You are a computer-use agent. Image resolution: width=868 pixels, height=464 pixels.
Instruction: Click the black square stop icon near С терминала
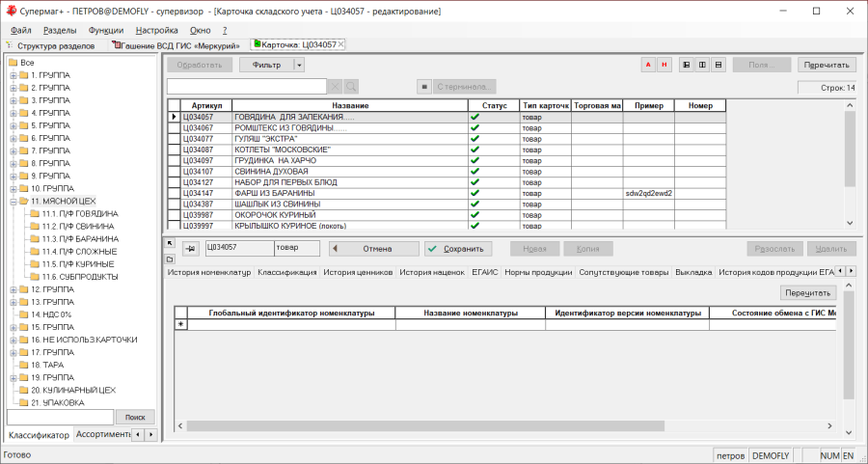click(x=424, y=87)
